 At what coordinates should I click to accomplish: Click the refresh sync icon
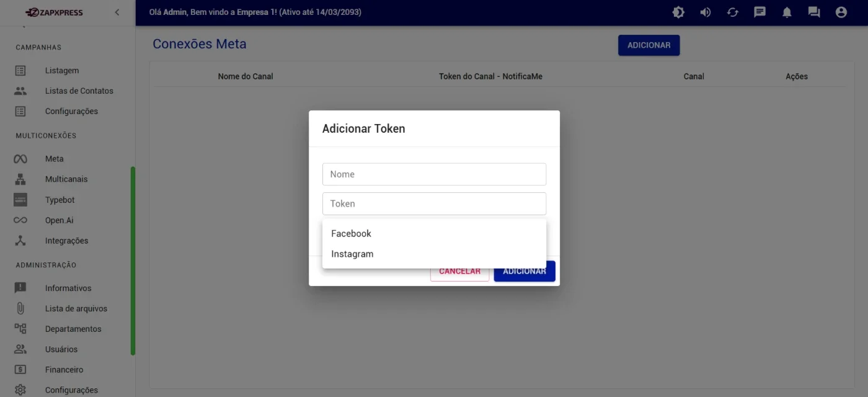[733, 12]
